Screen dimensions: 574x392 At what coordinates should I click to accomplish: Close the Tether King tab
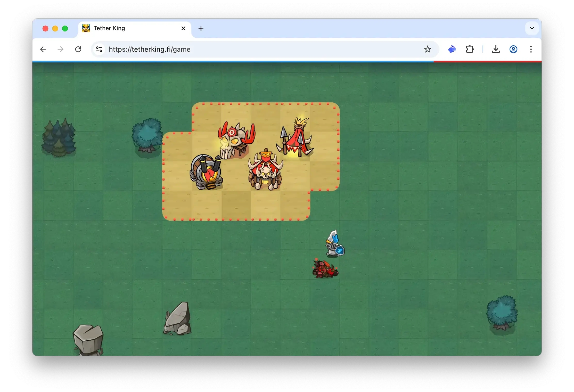tap(183, 28)
